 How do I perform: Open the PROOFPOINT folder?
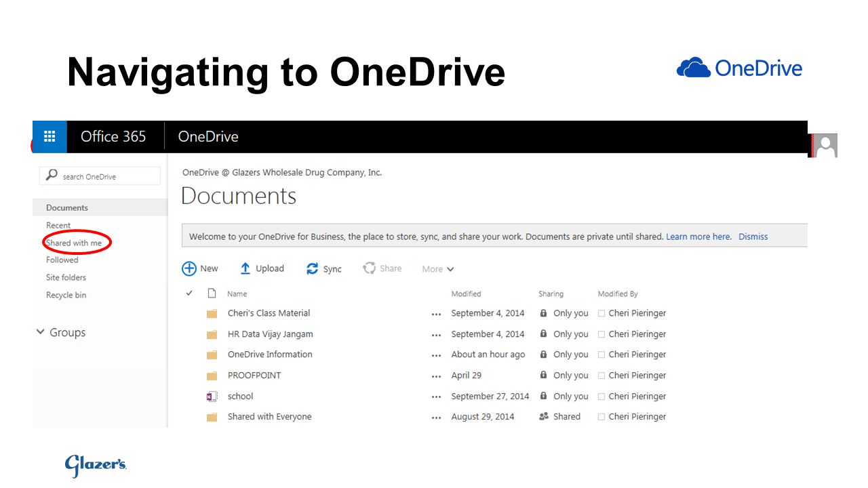pos(254,375)
